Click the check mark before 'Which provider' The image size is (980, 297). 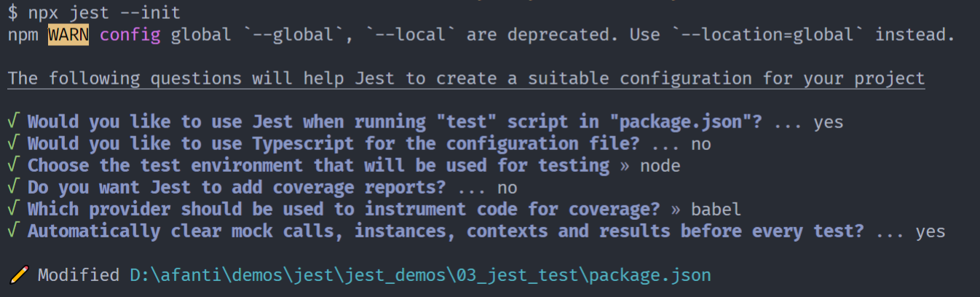tap(14, 210)
